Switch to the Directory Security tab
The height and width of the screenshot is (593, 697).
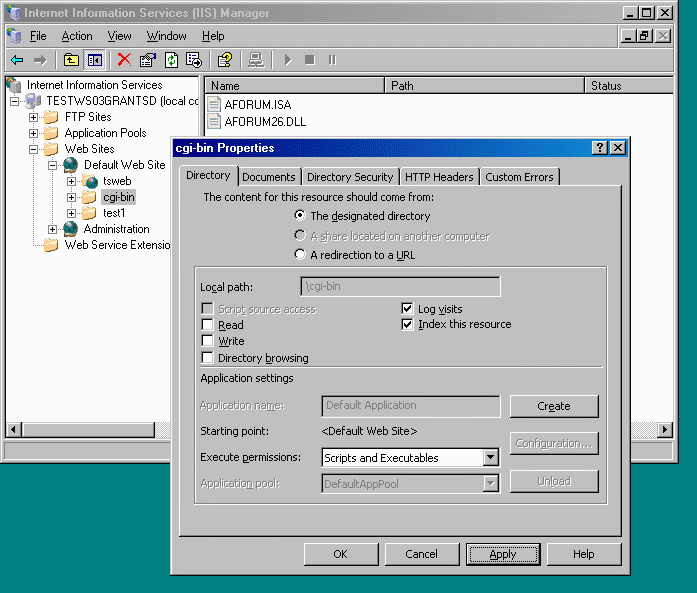[x=350, y=177]
